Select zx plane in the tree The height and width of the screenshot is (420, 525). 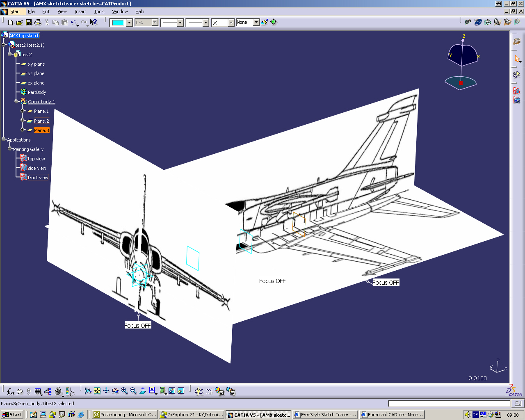click(36, 83)
